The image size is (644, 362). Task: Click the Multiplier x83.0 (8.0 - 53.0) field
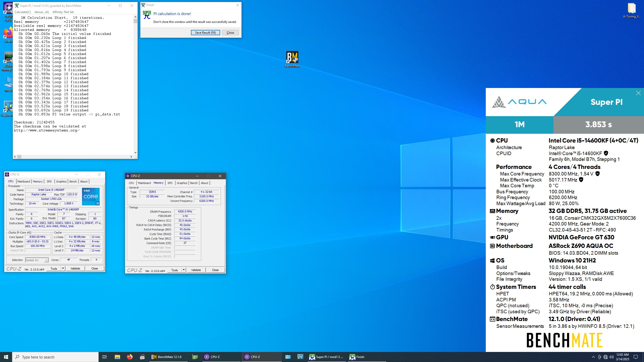point(37,241)
